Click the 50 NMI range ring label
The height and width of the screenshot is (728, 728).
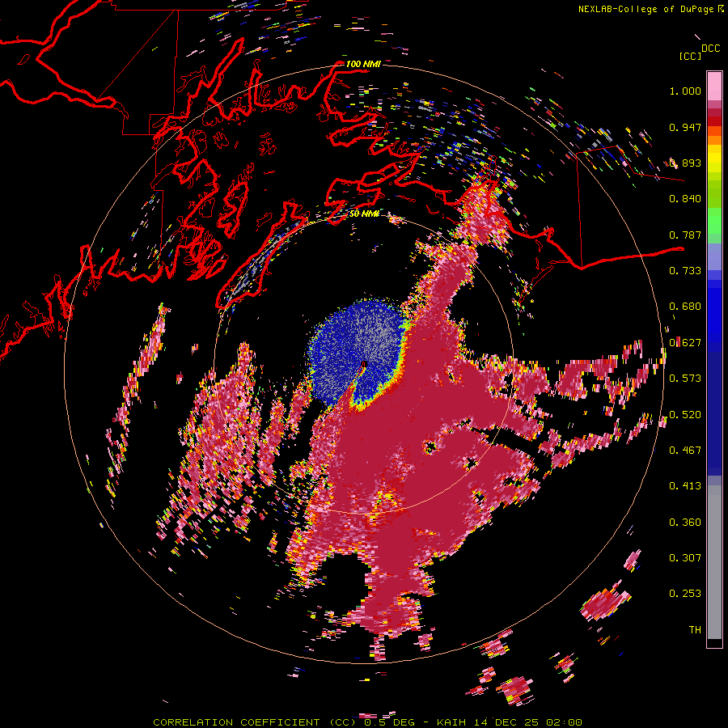pyautogui.click(x=363, y=214)
